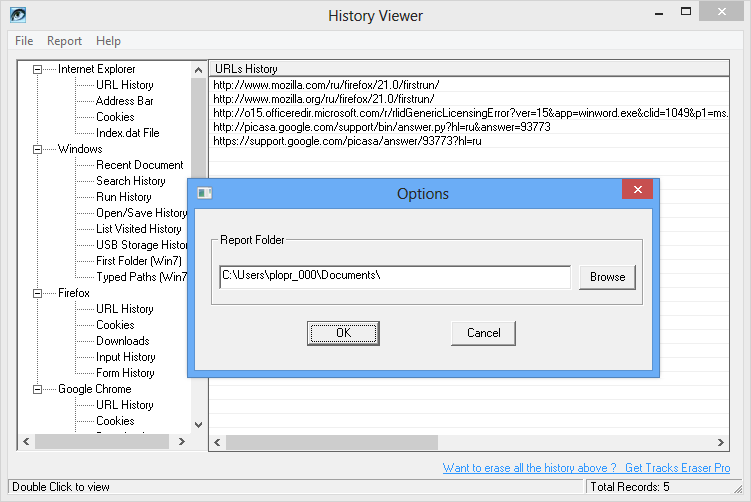Click the Windows tree label
The image size is (751, 502).
point(80,149)
